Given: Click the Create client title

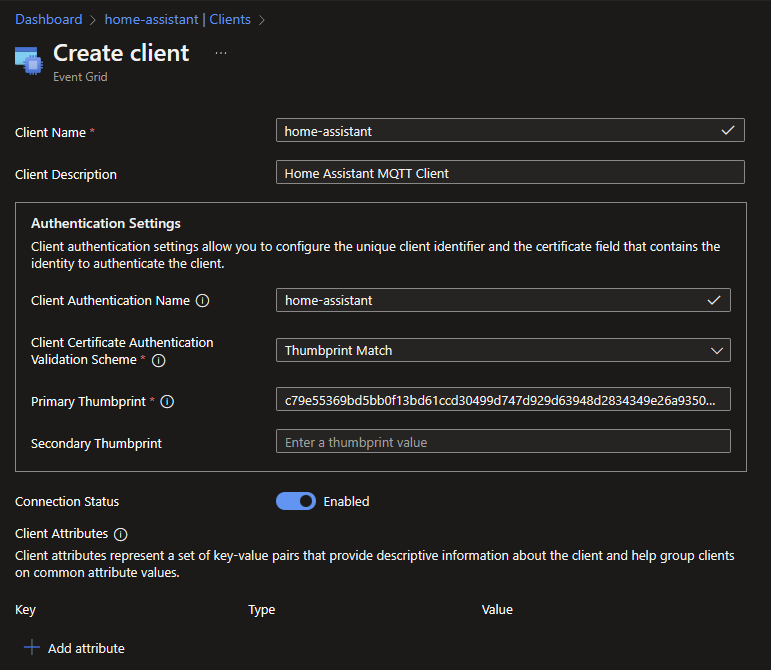Looking at the screenshot, I should [x=121, y=53].
